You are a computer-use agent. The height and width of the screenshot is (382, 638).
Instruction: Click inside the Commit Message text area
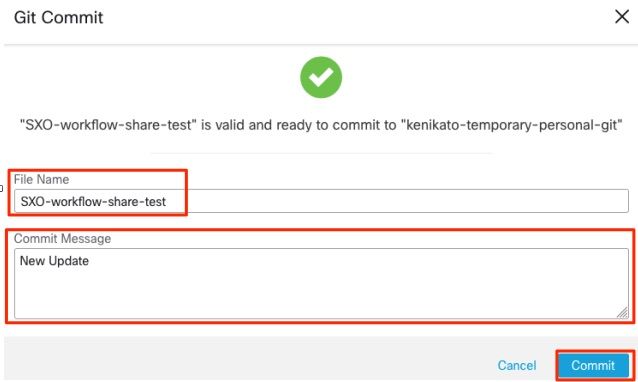[x=321, y=284]
